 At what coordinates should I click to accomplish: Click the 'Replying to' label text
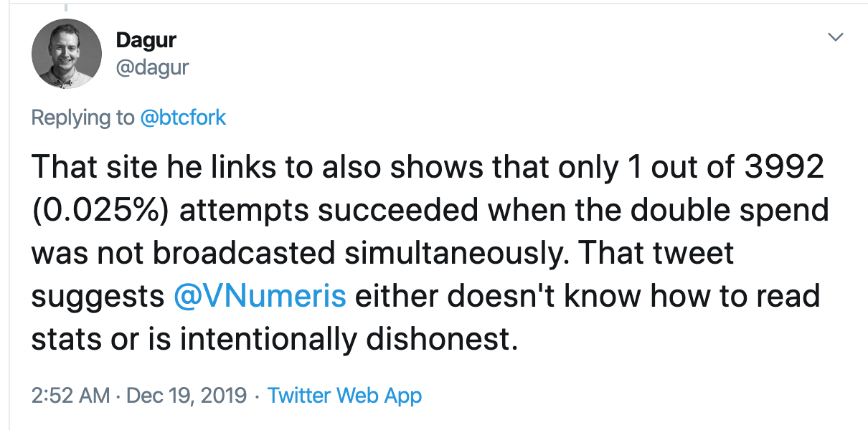tap(83, 118)
